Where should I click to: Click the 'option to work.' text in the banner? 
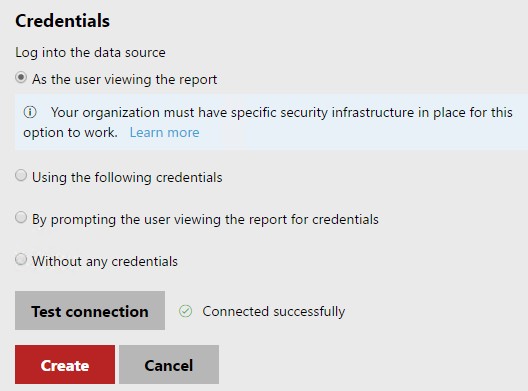[70, 132]
